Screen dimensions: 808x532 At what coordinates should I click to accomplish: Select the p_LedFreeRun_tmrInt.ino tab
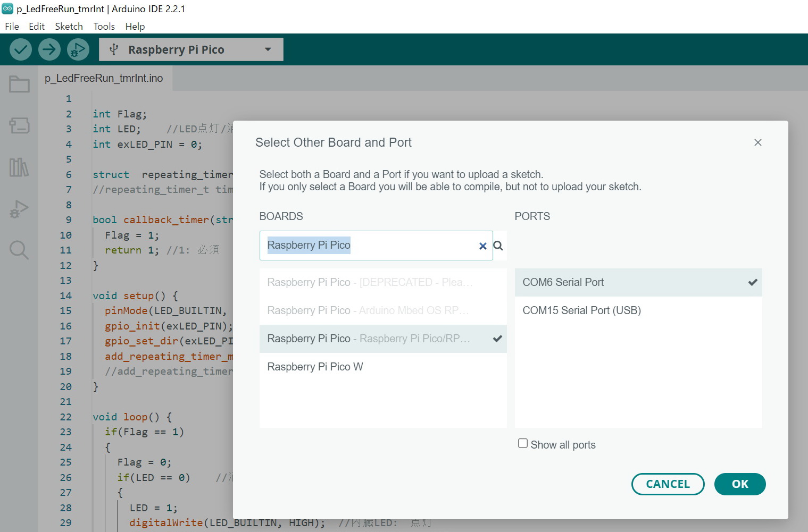[104, 78]
